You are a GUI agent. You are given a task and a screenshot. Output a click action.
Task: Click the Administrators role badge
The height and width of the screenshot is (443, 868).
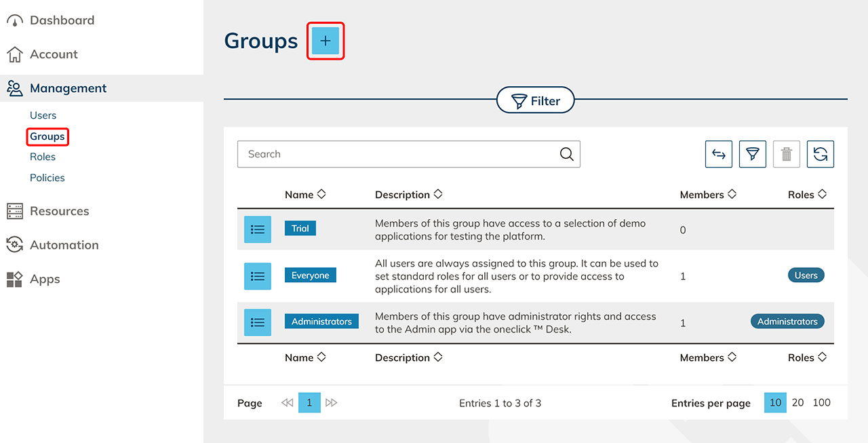coord(787,322)
